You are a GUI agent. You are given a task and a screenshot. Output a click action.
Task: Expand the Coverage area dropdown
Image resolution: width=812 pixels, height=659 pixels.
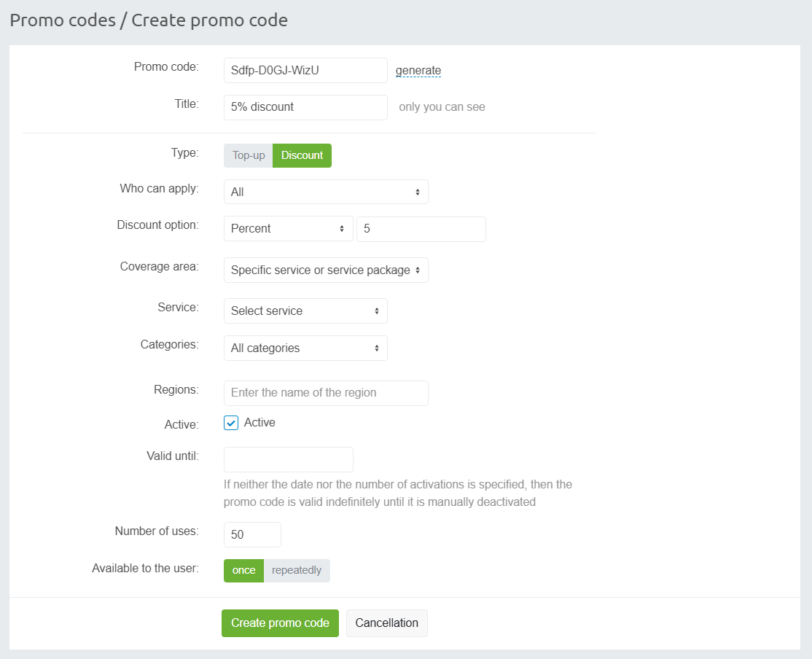pyautogui.click(x=326, y=270)
